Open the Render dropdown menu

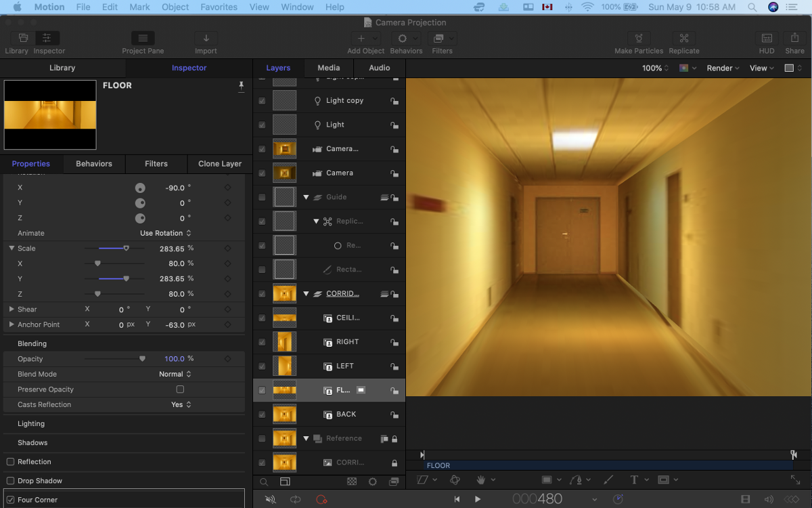click(723, 68)
